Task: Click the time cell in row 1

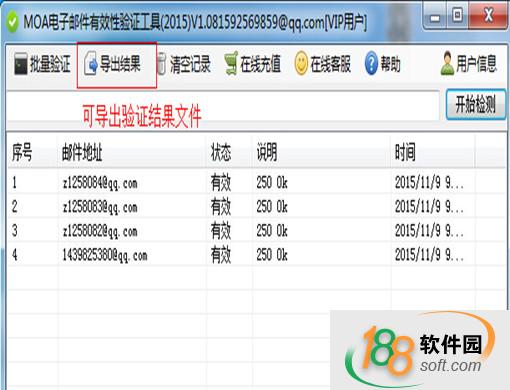Action: point(429,183)
